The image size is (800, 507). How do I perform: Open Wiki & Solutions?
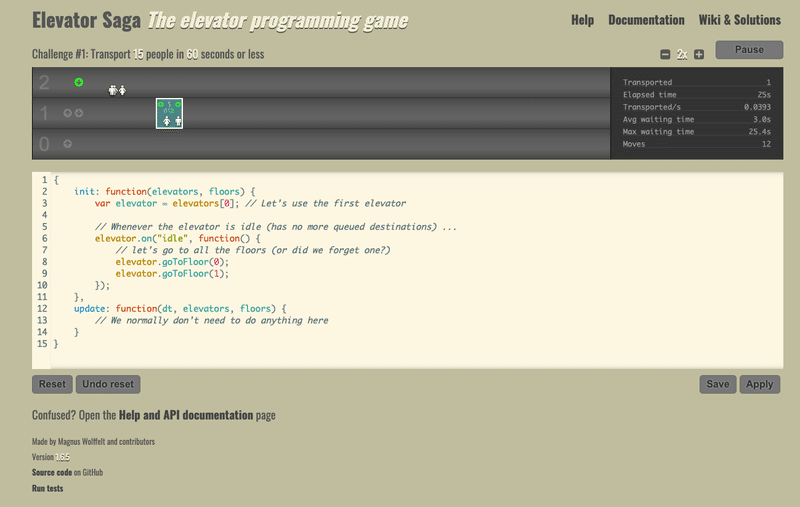click(739, 20)
